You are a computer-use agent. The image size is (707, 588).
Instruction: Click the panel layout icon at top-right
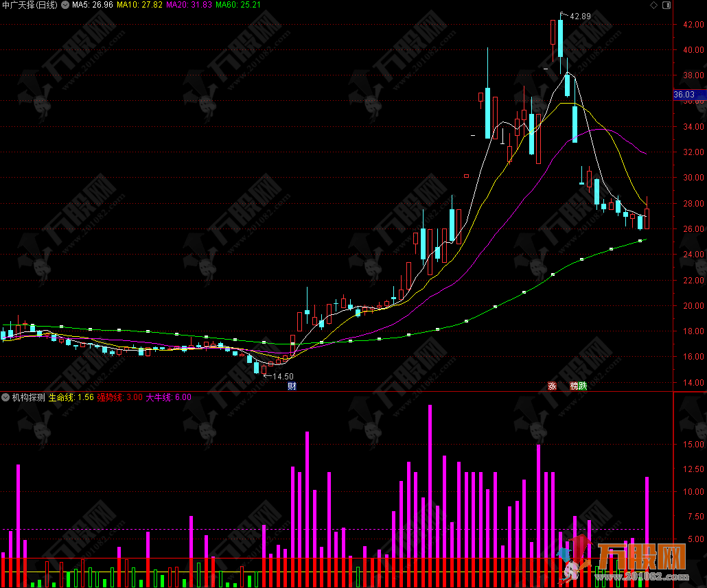coord(666,5)
